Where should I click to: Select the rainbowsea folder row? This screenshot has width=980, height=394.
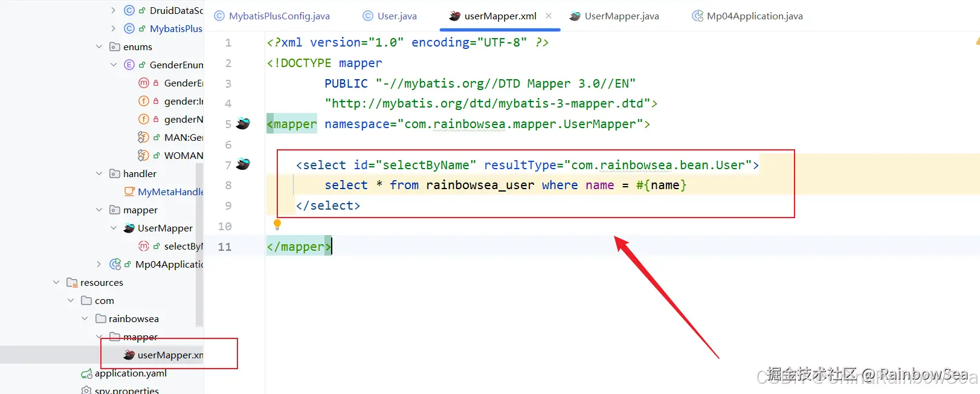click(x=134, y=318)
